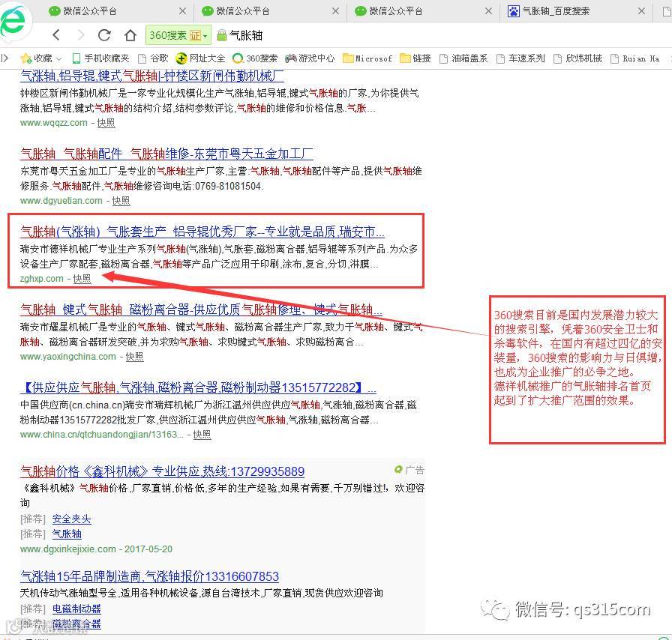Open 快照 for www.china.cn result
Viewport: 672px width, 640px height.
[x=202, y=435]
